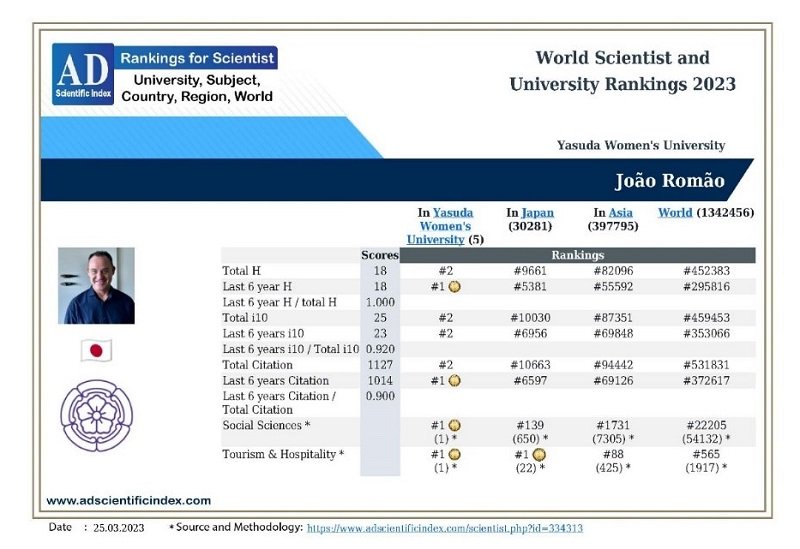
Task: Click the Last 6 years Citation label
Action: (276, 381)
